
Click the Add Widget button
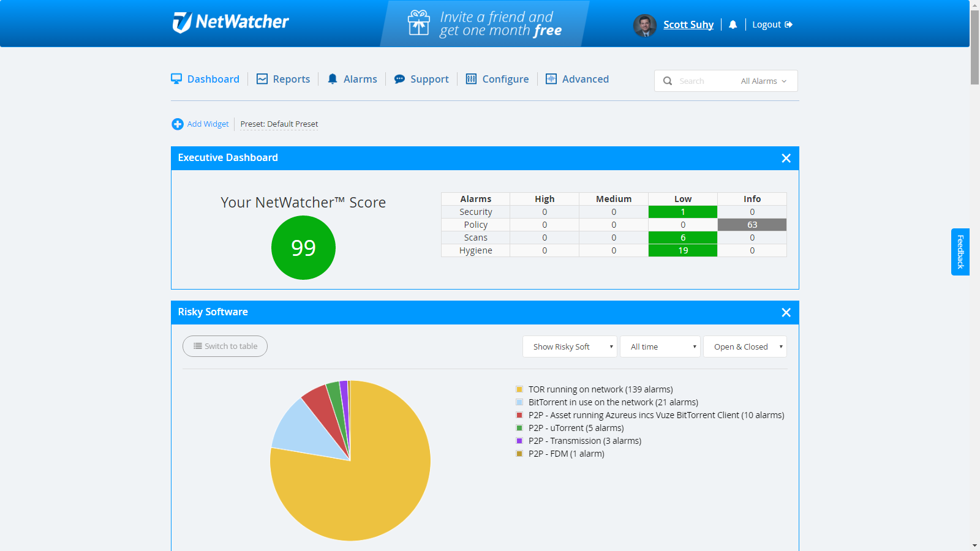click(x=200, y=124)
